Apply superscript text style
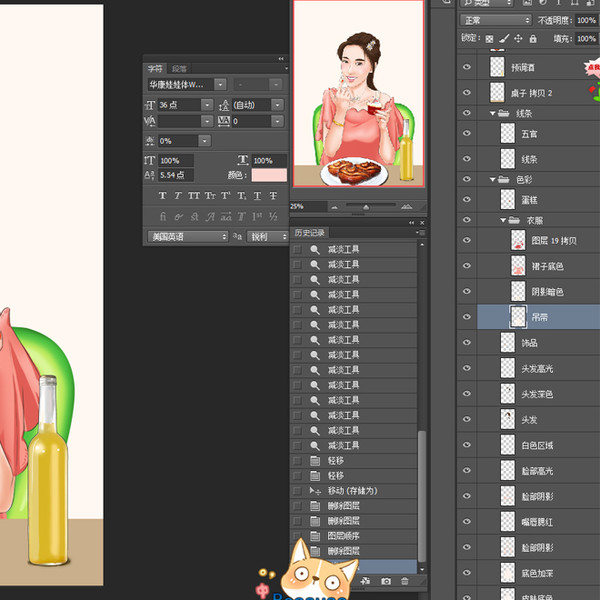 [226, 196]
